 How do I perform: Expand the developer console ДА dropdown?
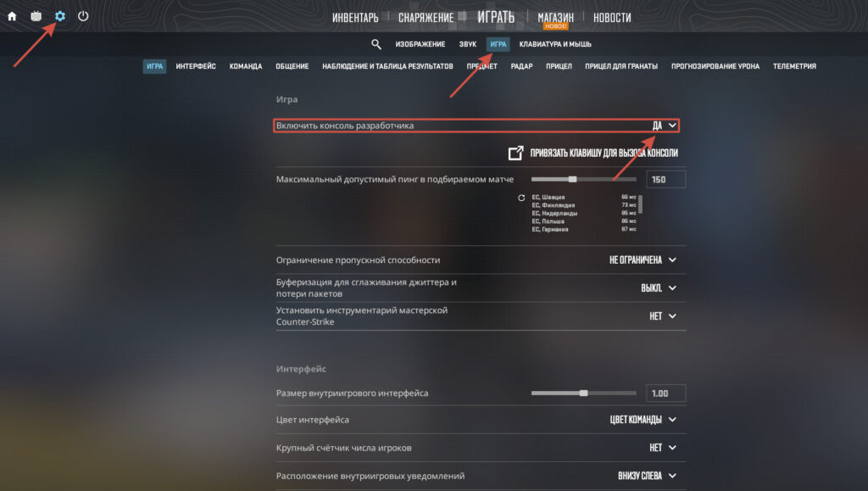[x=665, y=126]
